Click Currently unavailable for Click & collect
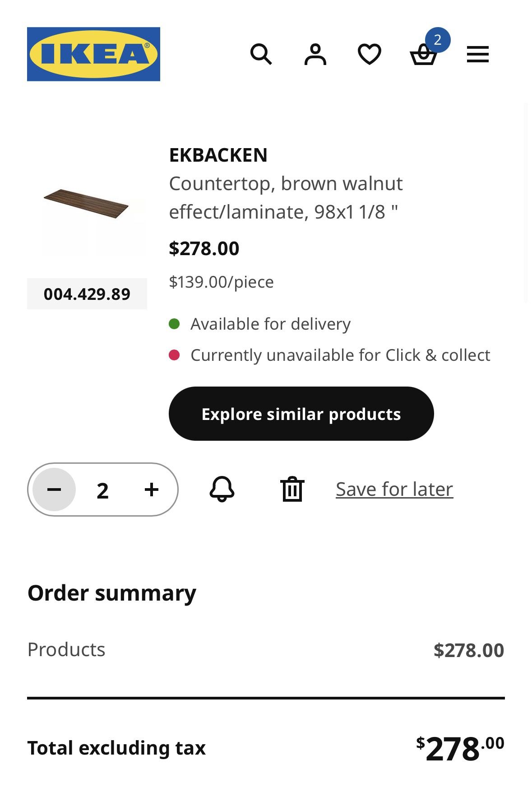This screenshot has width=532, height=788. click(340, 355)
